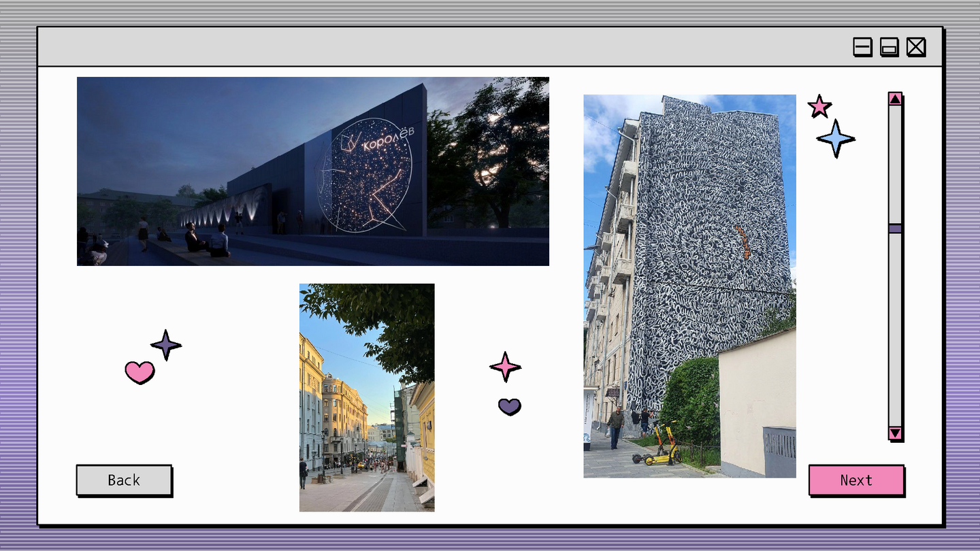Click the maximize window icon
This screenshot has height=551, width=980.
[889, 47]
